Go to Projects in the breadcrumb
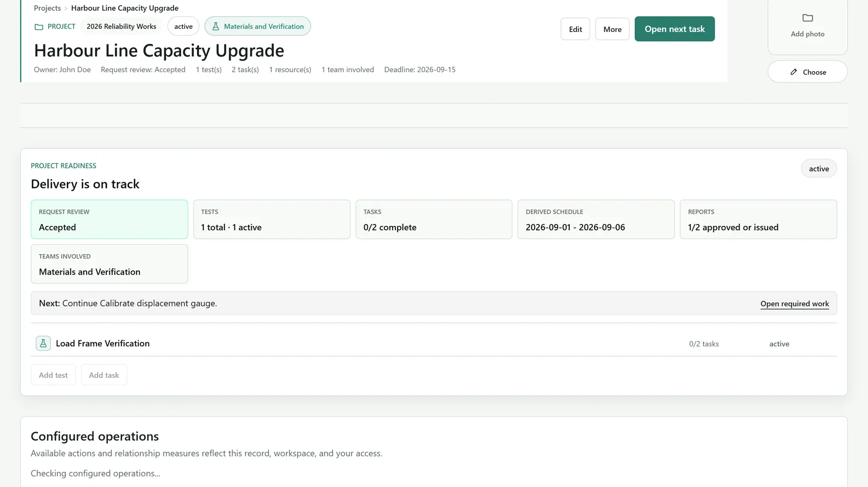This screenshot has width=868, height=487. coord(47,8)
